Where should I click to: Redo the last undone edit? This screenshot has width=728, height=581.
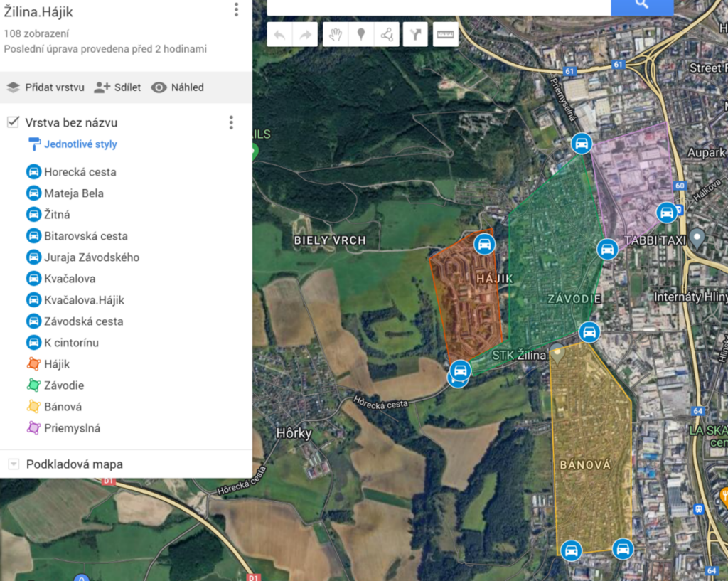coord(305,34)
